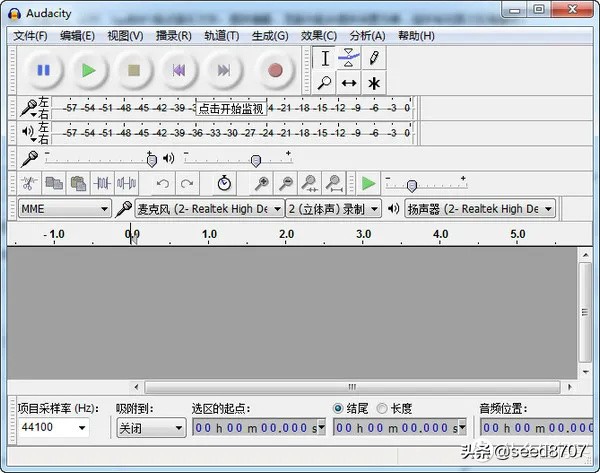
Task: Select the Envelope tool
Action: [x=348, y=58]
